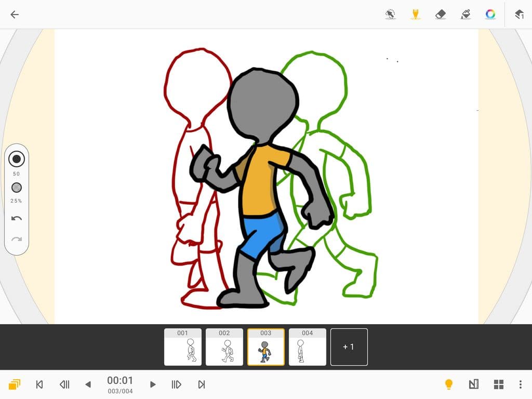Select the Brush tool
The width and height of the screenshot is (532, 399).
(415, 14)
